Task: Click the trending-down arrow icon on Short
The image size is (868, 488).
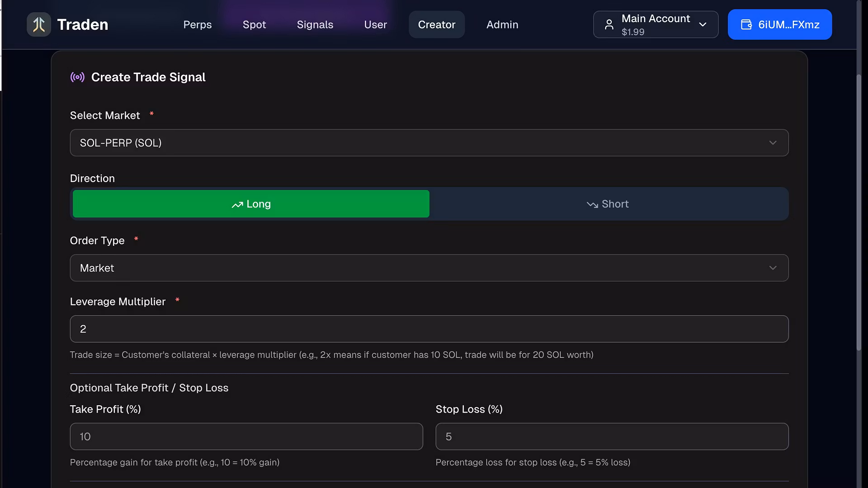Action: pos(592,205)
